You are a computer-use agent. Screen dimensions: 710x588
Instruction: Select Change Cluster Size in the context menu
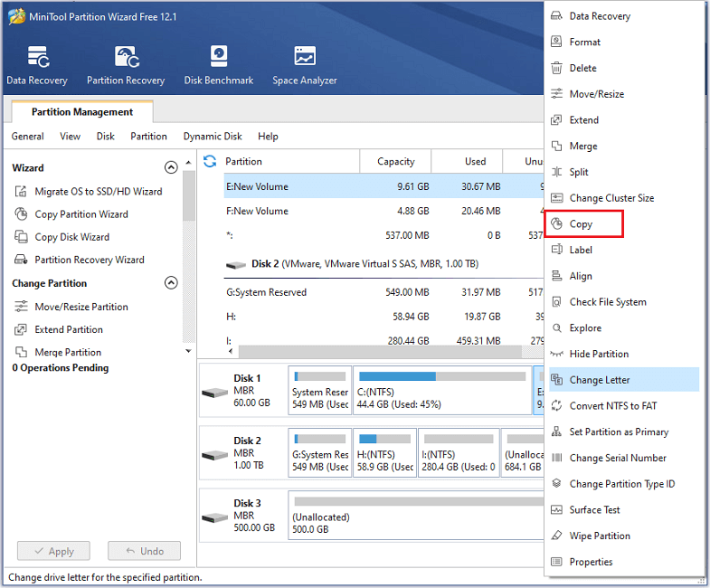click(x=624, y=198)
